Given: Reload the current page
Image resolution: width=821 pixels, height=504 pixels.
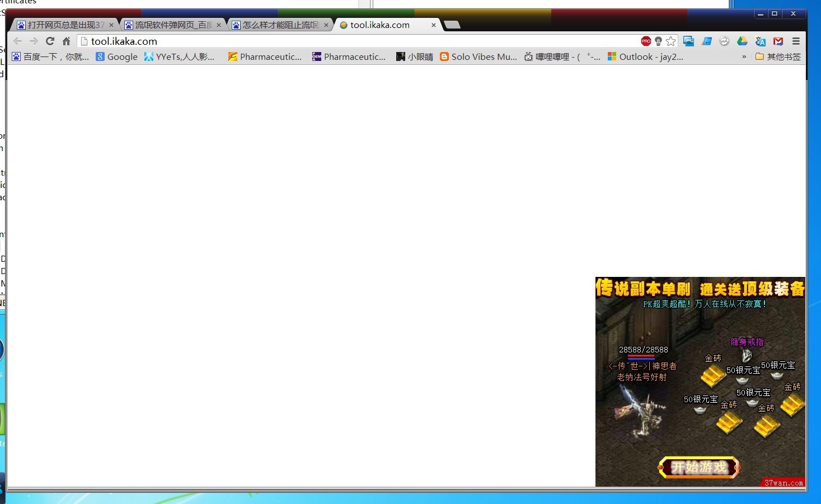Looking at the screenshot, I should (x=50, y=41).
